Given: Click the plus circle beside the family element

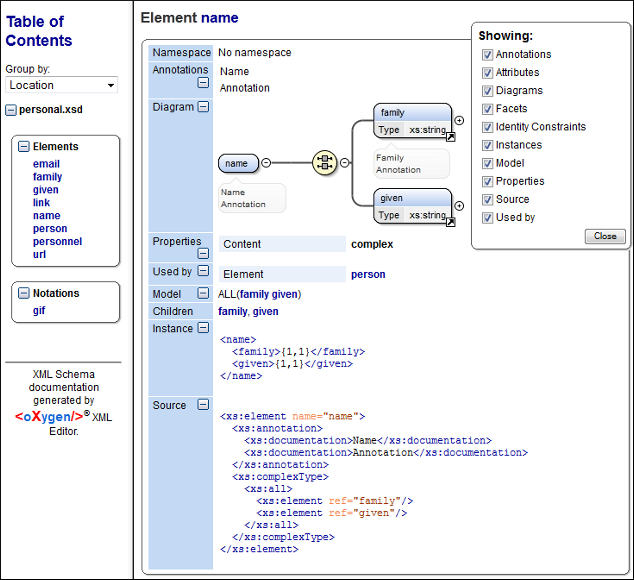Looking at the screenshot, I should tap(459, 120).
